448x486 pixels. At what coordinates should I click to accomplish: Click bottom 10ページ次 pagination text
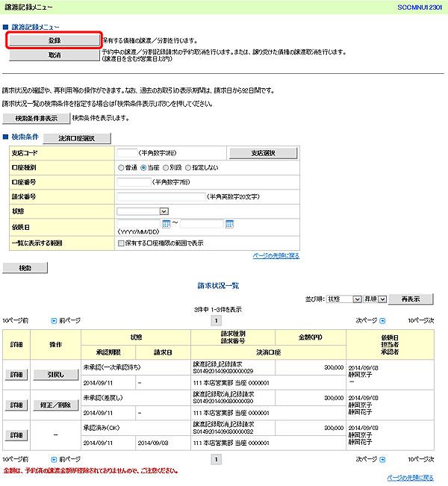pos(421,459)
